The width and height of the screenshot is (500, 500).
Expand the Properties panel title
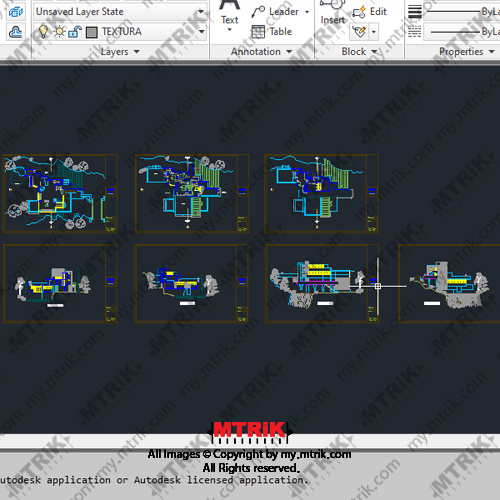467,52
